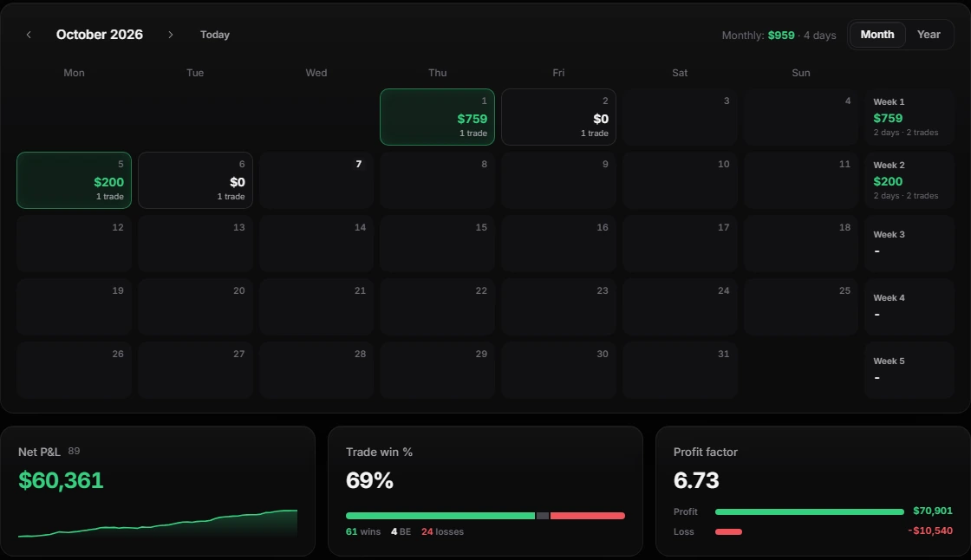Click the October 2026 month title
The image size is (971, 560).
[x=99, y=35]
